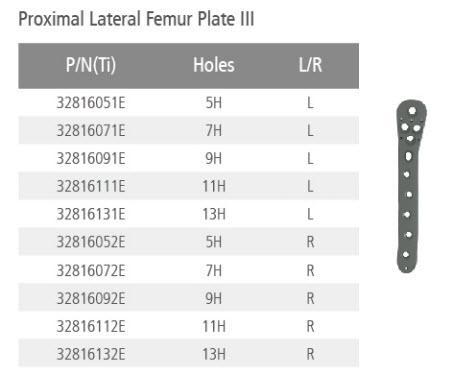Select part number 32816112E
Screen dimensions: 456x388
pyautogui.click(x=91, y=326)
